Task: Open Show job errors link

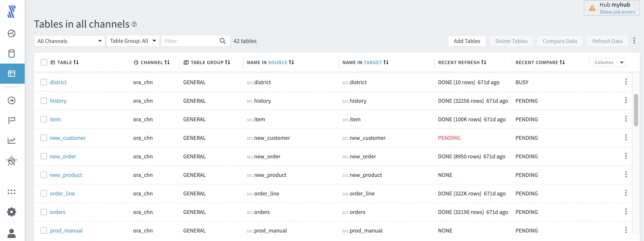Action: [617, 12]
